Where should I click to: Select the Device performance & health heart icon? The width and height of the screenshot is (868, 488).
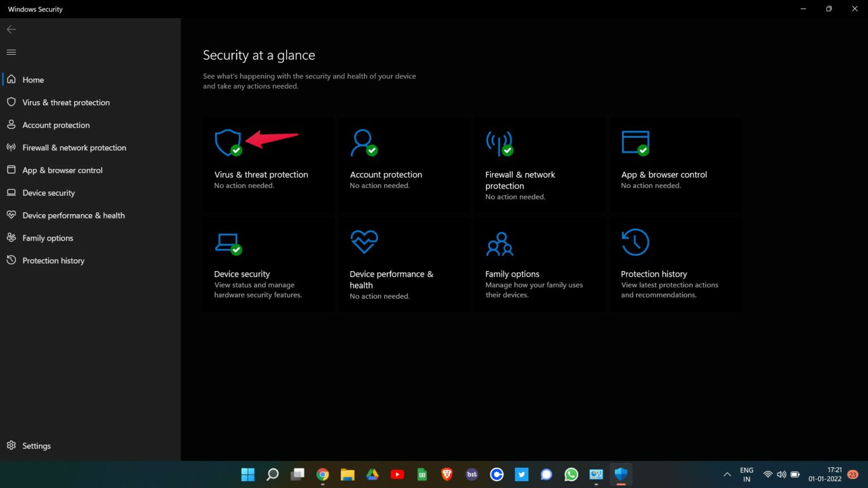point(363,241)
